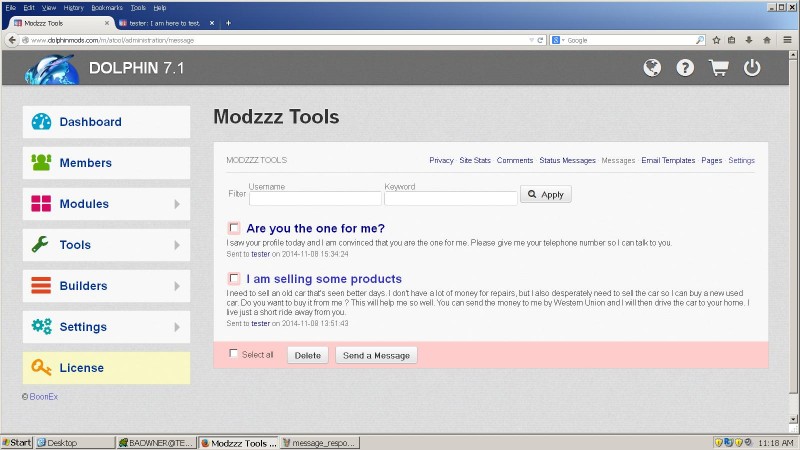
Task: Open the History menu
Action: pyautogui.click(x=73, y=8)
